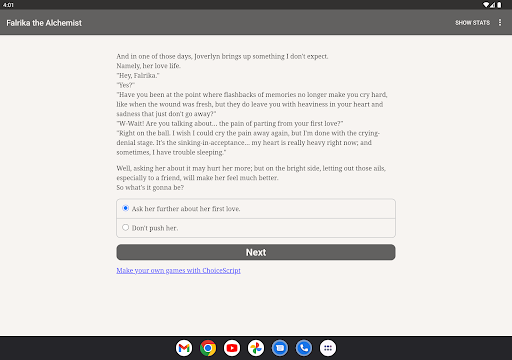Tap the dialogue line "Hey, Falrika."
The height and width of the screenshot is (360, 512).
(x=138, y=75)
